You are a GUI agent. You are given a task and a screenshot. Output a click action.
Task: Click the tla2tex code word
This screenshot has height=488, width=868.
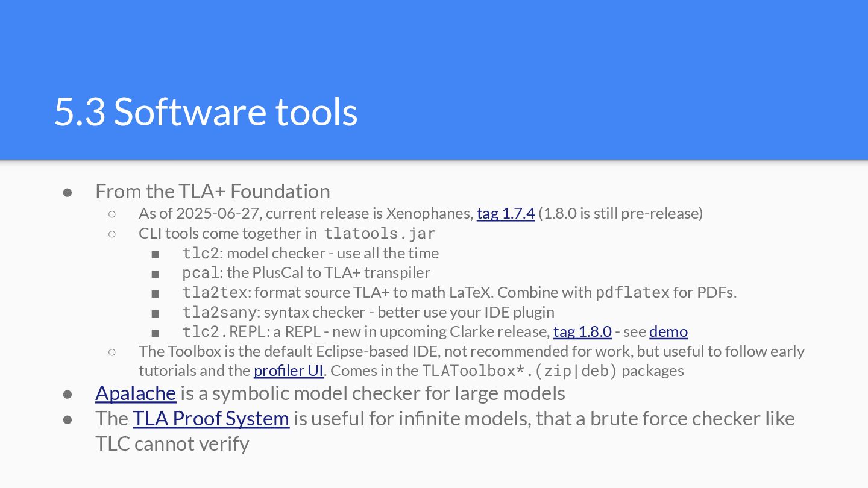[x=215, y=293]
